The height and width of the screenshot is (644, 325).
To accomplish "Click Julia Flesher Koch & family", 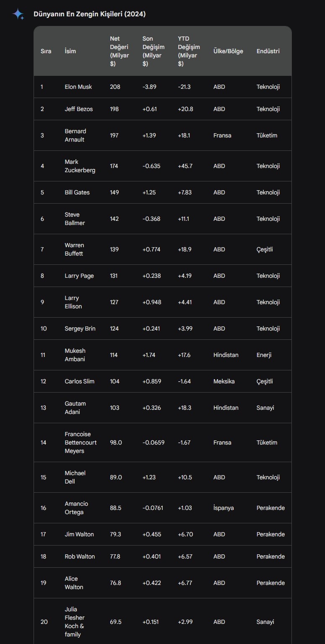I will [75, 622].
